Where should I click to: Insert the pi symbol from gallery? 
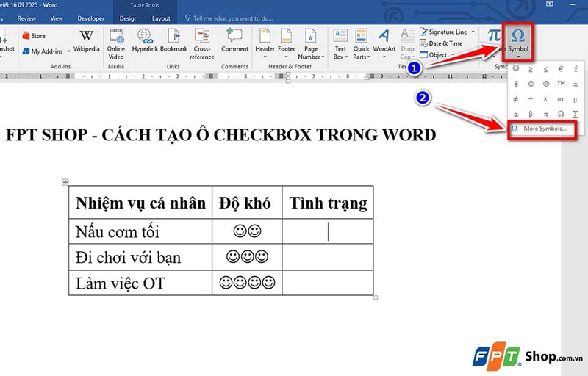pyautogui.click(x=545, y=114)
